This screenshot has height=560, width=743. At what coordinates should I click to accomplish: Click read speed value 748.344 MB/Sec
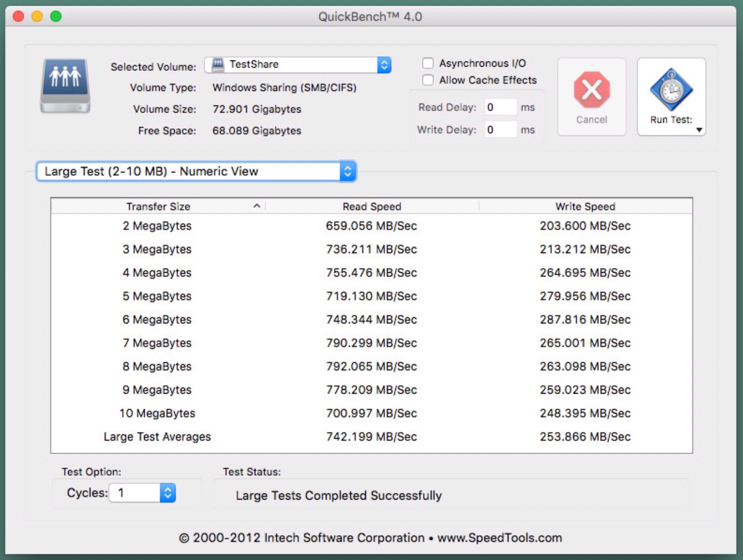tap(371, 319)
